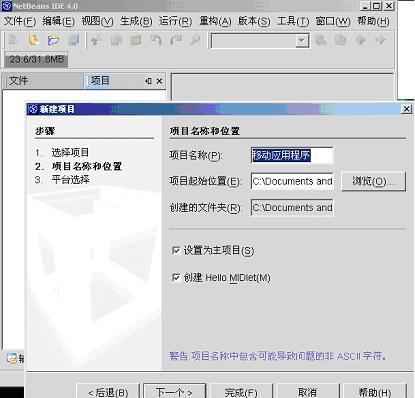Switch to the 文件 panel tab
The width and height of the screenshot is (415, 398).
tap(43, 81)
